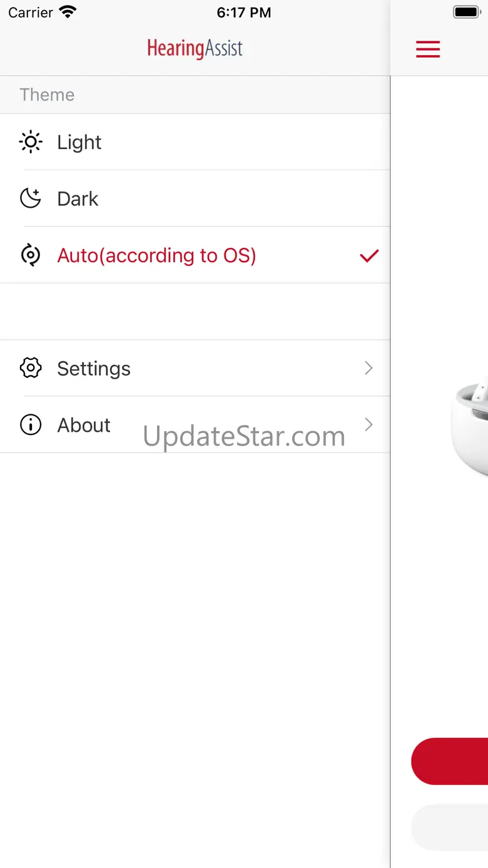Expand the About chevron arrow
Screen dimensions: 488x868
pos(369,425)
